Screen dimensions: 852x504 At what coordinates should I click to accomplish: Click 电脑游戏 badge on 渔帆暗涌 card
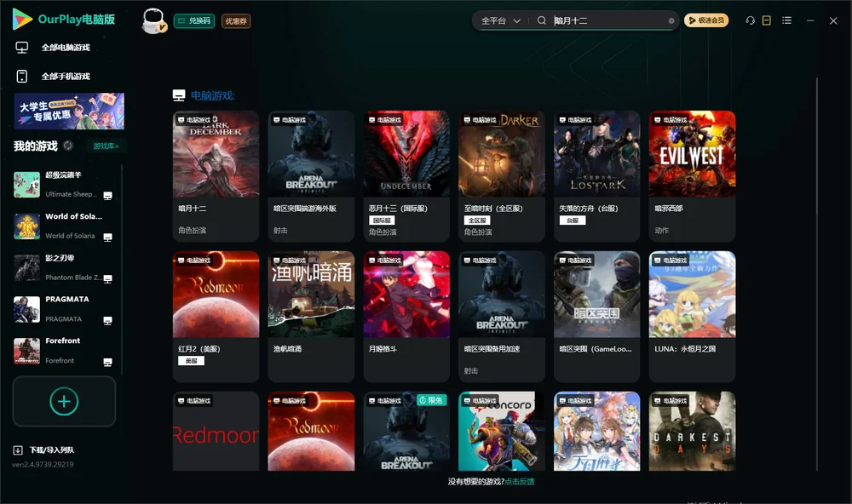pos(290,261)
